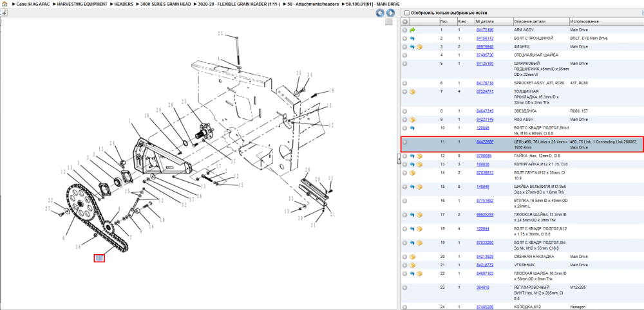Click box icon in row 17 ПЛОСКАЯ ШАЙБА
Image resolution: width=644 pixels, height=310 pixels.
pos(419,215)
